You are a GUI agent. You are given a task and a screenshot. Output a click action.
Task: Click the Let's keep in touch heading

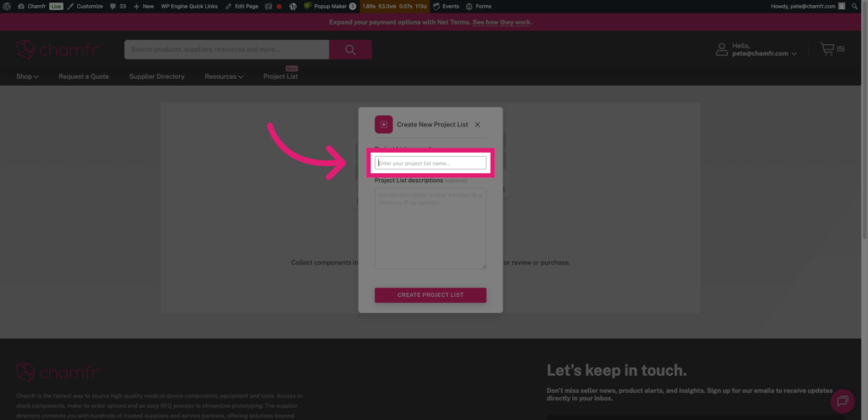(617, 370)
